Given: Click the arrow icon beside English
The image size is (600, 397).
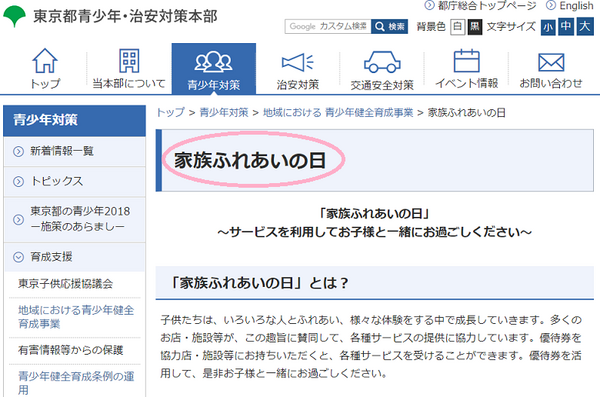Looking at the screenshot, I should point(551,5).
